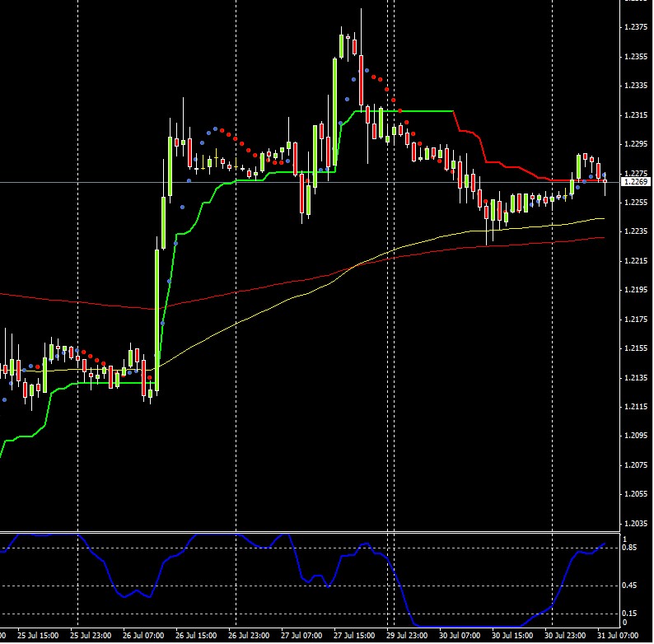Click the 30 Jul 23:00 time label
654x644 pixels.
pyautogui.click(x=565, y=636)
